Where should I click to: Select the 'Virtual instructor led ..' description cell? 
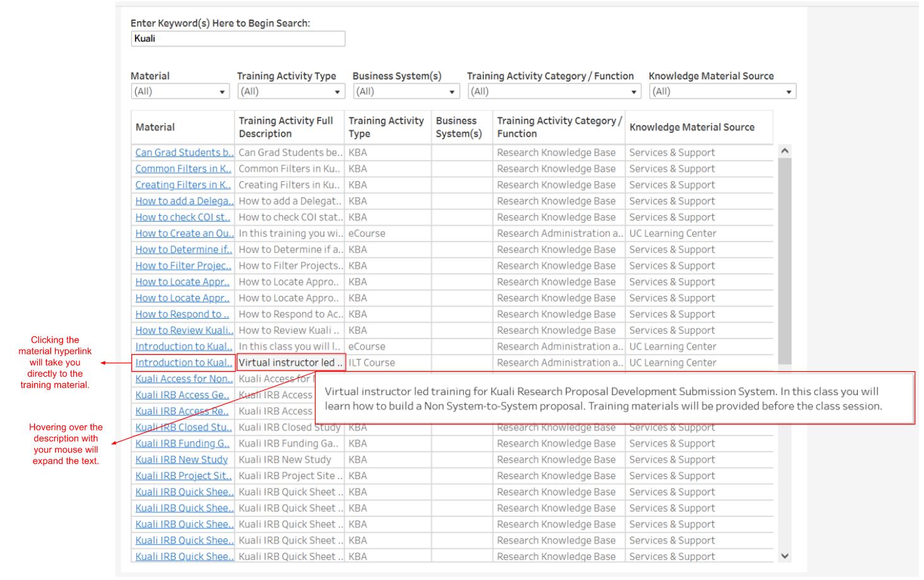(290, 363)
